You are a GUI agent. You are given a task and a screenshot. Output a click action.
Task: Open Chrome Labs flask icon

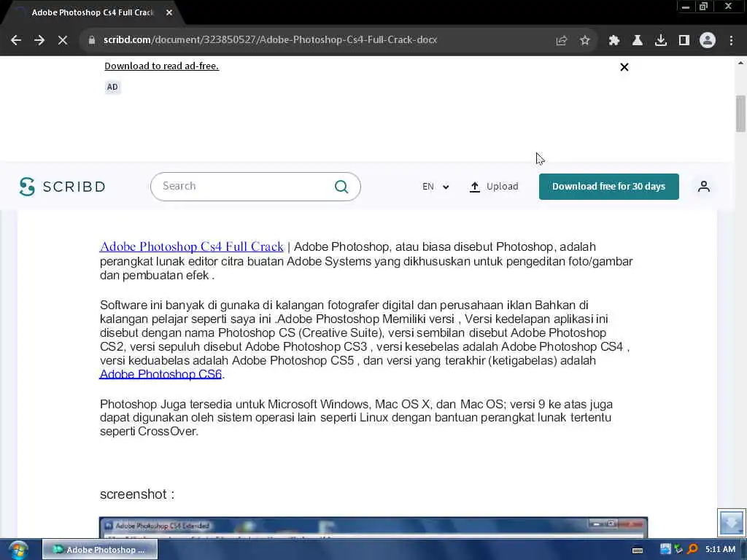click(x=638, y=41)
